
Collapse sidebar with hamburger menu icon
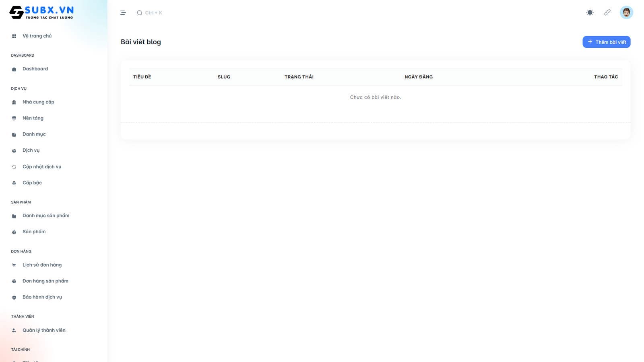123,13
